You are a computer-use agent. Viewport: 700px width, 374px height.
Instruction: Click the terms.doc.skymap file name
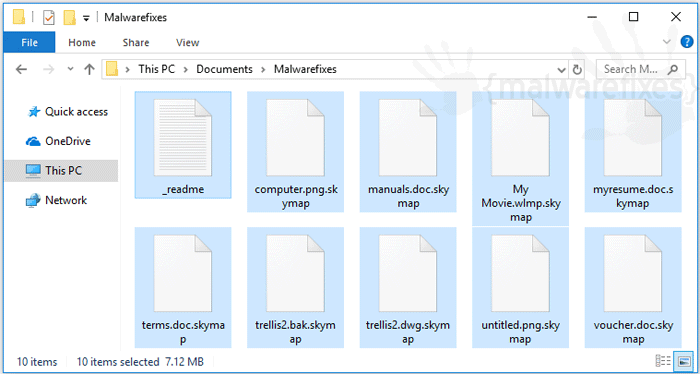(183, 332)
